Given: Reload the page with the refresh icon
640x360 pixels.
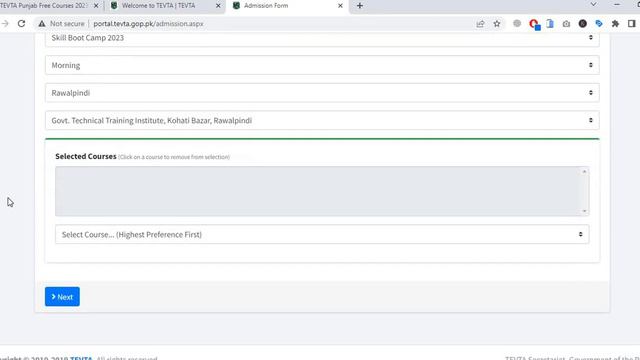Looking at the screenshot, I should 21,24.
